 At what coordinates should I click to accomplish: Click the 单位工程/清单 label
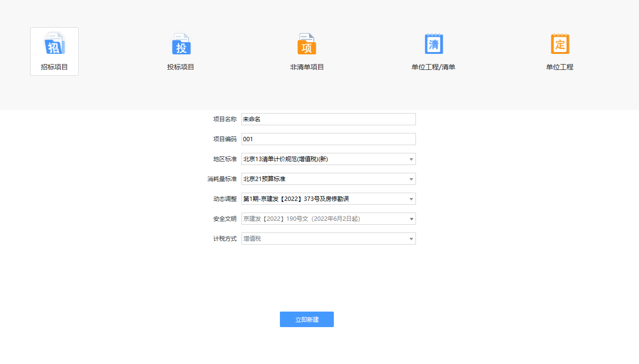pos(433,67)
